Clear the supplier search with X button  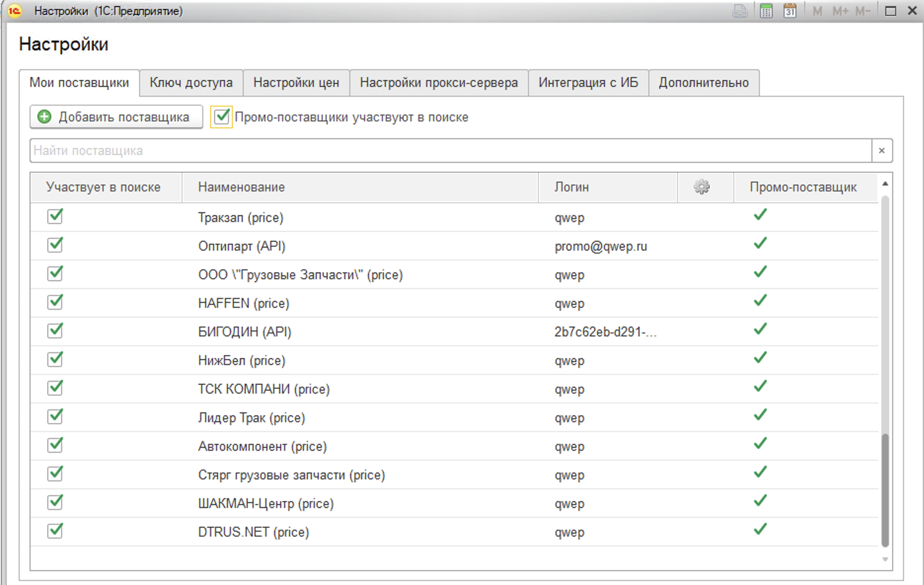pos(882,150)
